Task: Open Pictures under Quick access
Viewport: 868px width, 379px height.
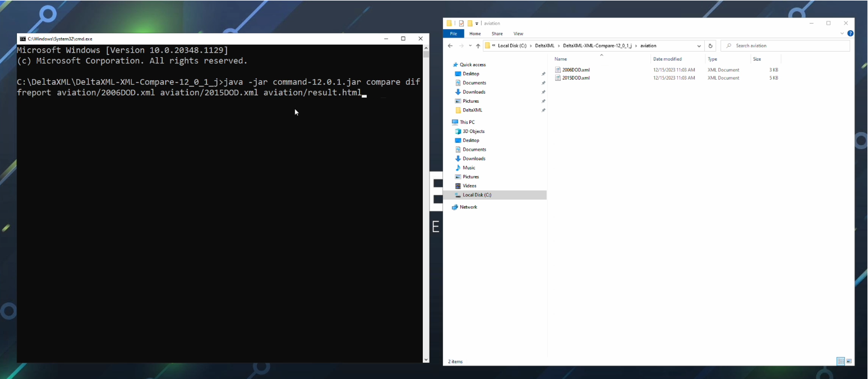Action: (x=471, y=101)
